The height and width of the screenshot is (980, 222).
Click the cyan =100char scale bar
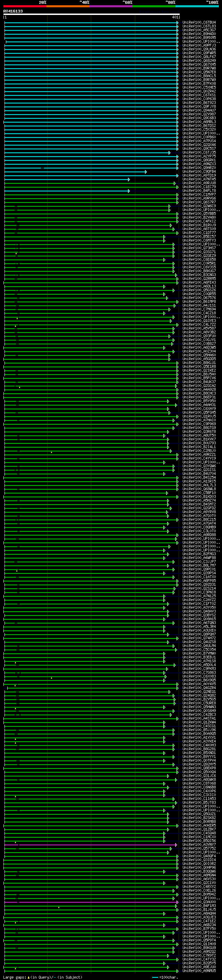pyautogui.click(x=155, y=977)
